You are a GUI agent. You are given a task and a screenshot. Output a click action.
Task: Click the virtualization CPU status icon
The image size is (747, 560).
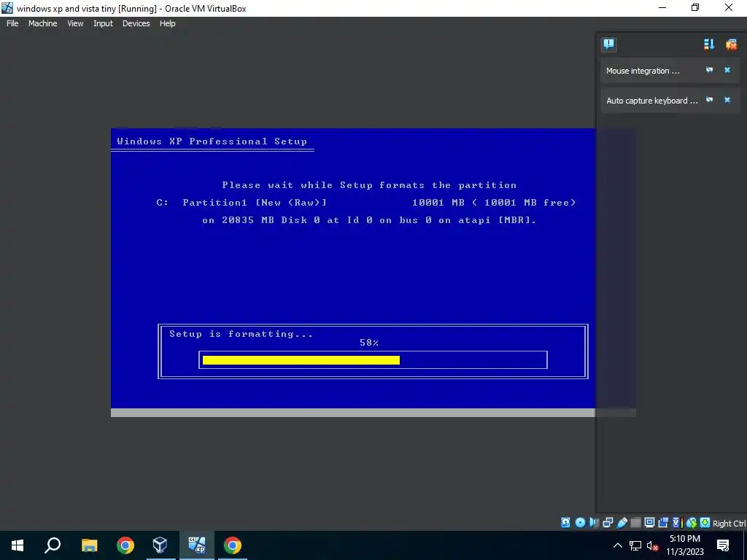coord(678,522)
